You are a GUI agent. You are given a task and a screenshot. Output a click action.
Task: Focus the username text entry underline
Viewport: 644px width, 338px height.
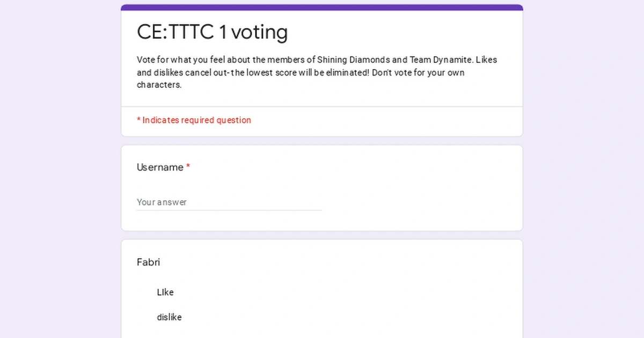229,211
